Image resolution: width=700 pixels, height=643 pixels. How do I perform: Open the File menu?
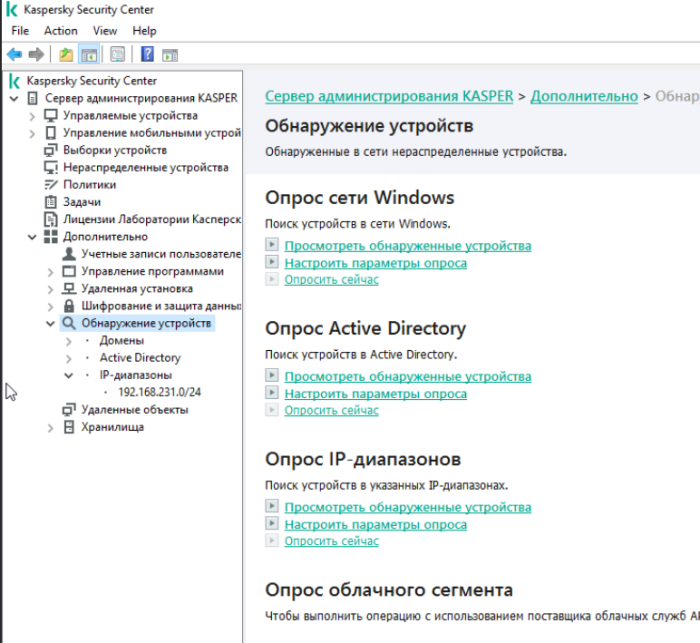(20, 31)
